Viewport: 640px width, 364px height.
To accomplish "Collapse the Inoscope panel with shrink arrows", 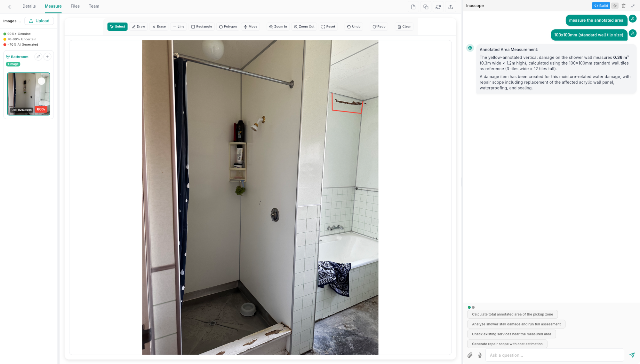I will click(633, 6).
